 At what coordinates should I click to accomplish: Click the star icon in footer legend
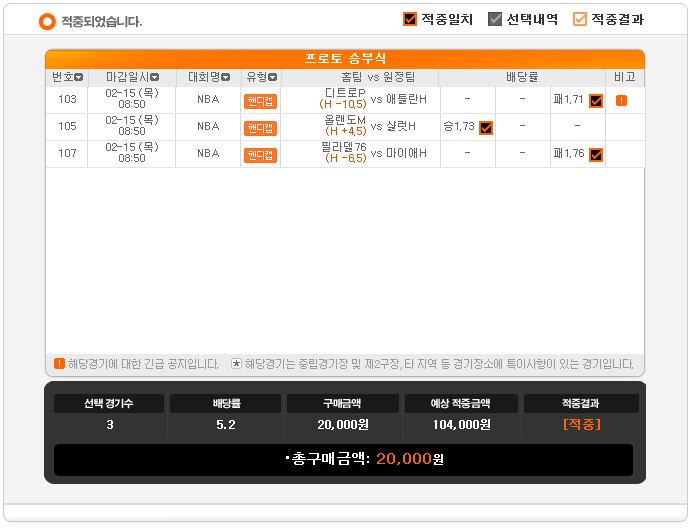[237, 364]
